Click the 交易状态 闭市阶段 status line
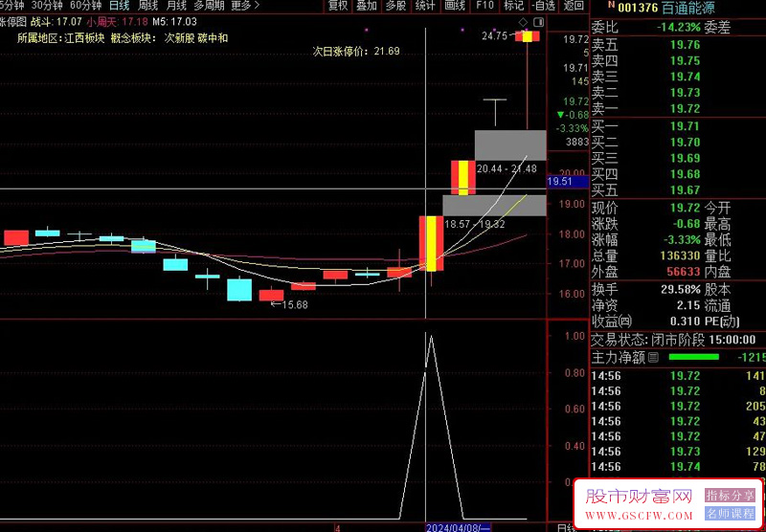766x532 pixels. click(674, 340)
